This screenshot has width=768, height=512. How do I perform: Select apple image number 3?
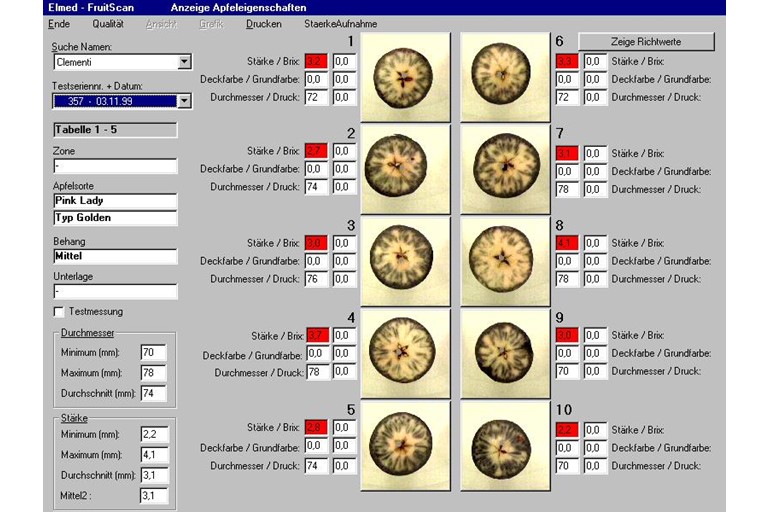pos(406,261)
